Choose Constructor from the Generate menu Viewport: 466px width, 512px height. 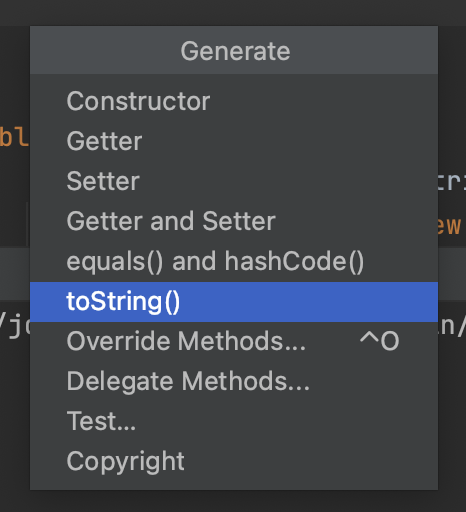234,101
